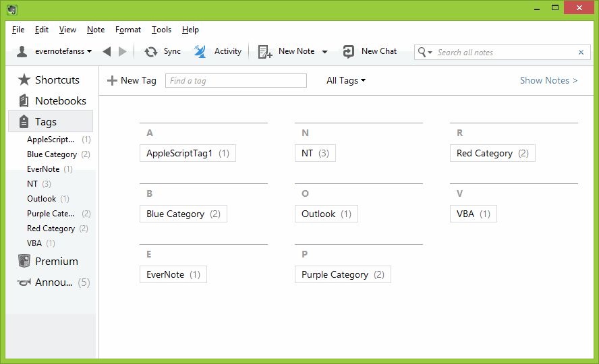
Task: Click the Sync button label
Action: coord(172,51)
